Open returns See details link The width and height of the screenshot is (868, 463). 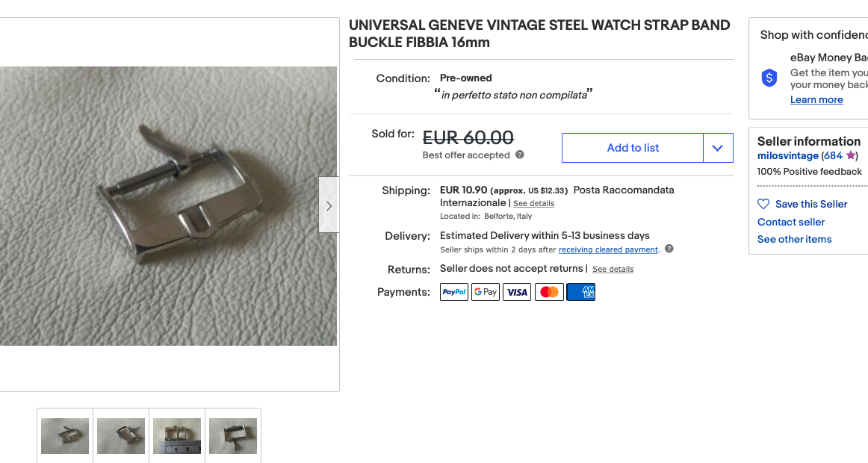613,270
